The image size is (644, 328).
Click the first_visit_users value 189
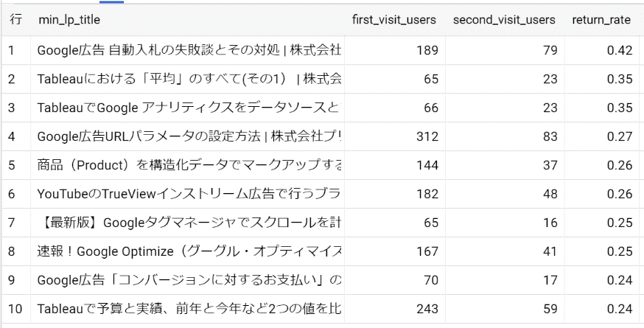point(427,50)
